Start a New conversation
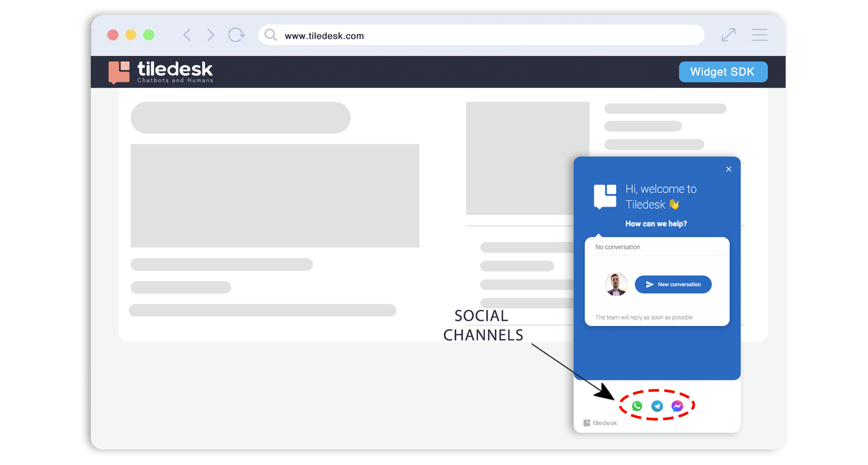This screenshot has height=465, width=868. [673, 284]
